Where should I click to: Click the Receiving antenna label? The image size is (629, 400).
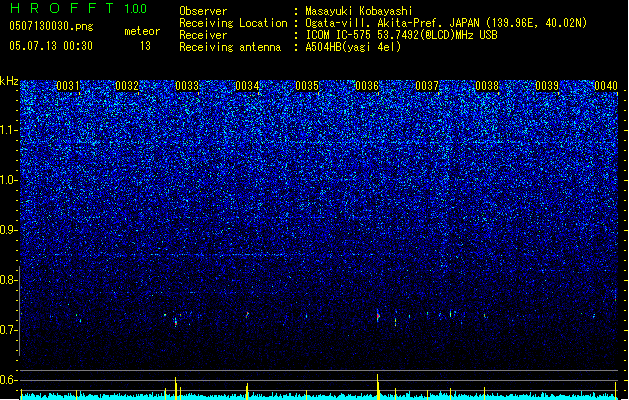pyautogui.click(x=230, y=47)
